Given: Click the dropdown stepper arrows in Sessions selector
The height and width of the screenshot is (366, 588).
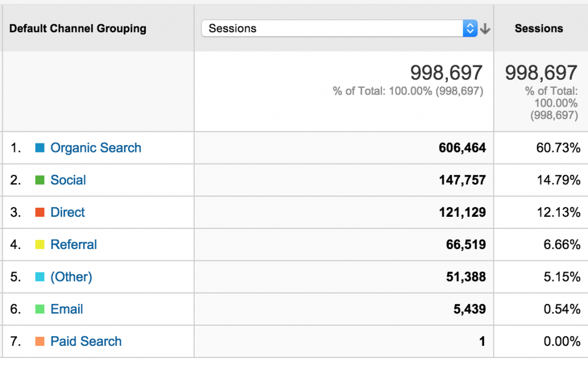Looking at the screenshot, I should [470, 28].
